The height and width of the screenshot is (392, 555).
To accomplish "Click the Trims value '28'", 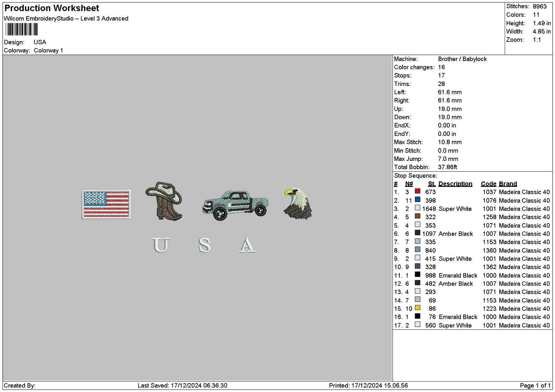I will 441,84.
